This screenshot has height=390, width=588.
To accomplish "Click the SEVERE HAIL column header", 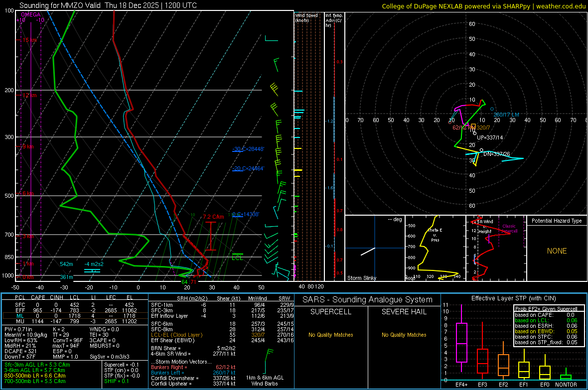I will pos(404,312).
